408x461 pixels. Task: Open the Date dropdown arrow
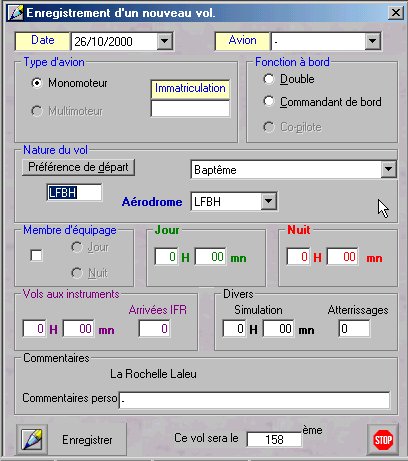click(x=165, y=41)
